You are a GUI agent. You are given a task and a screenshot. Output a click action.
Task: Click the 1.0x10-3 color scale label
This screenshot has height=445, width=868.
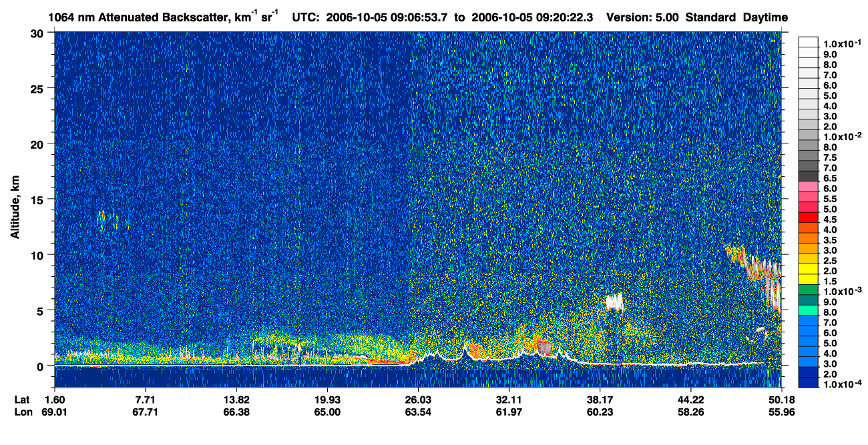point(841,292)
